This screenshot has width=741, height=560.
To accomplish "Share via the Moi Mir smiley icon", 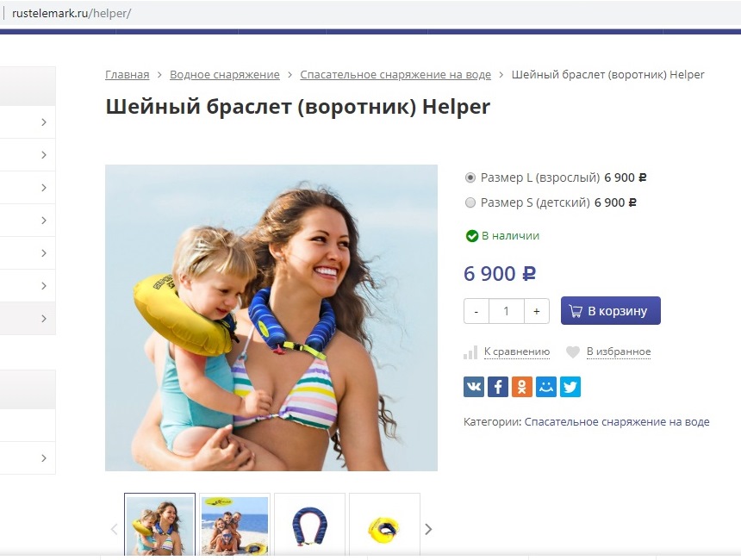I will (545, 387).
